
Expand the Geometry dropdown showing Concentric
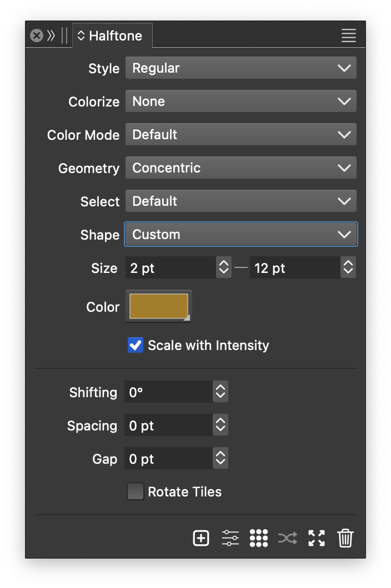click(x=240, y=168)
